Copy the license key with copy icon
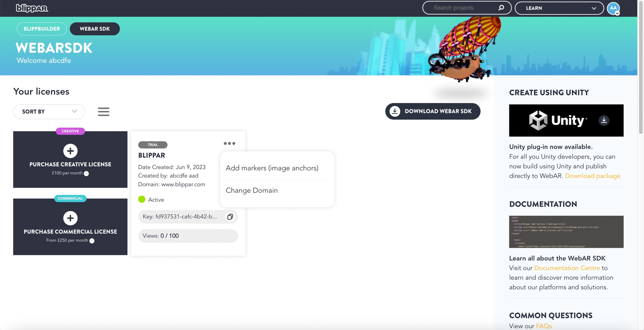Screen dimensions: 644x330 pyautogui.click(x=230, y=217)
